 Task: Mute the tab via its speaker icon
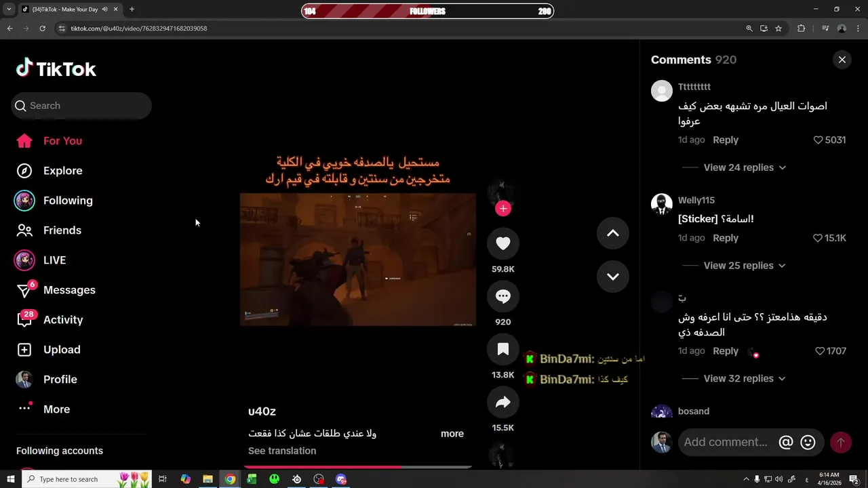click(104, 9)
